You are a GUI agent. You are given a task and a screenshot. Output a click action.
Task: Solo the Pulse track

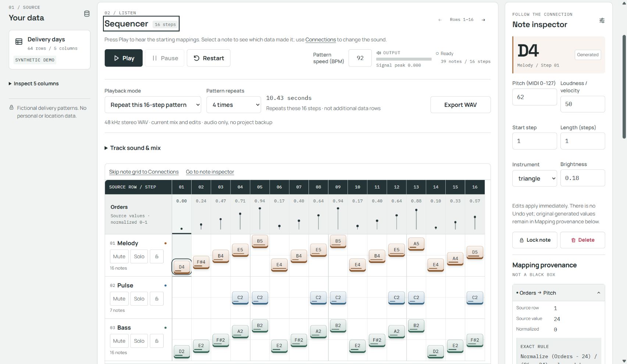pos(139,299)
